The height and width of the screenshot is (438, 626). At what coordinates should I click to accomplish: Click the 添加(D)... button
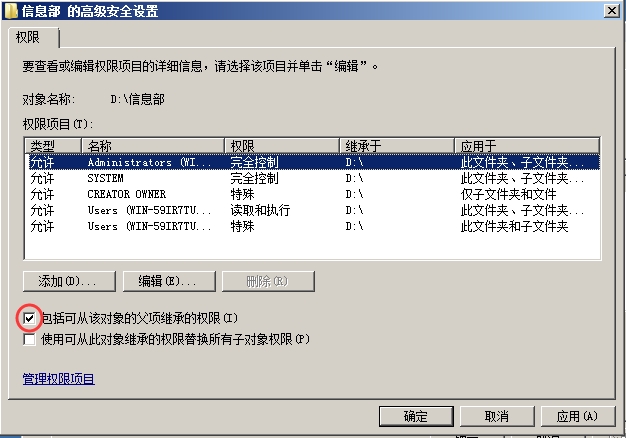69,281
